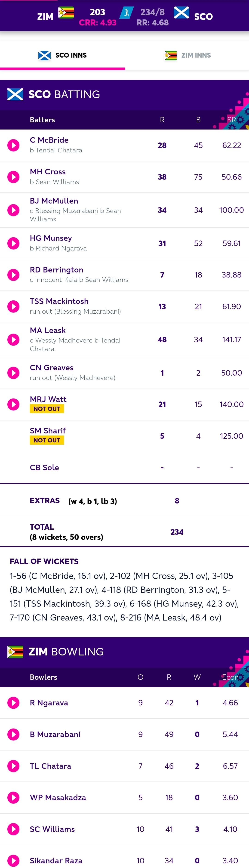Play C McBride batting highlights
This screenshot has height=868, width=249.
[x=13, y=145]
